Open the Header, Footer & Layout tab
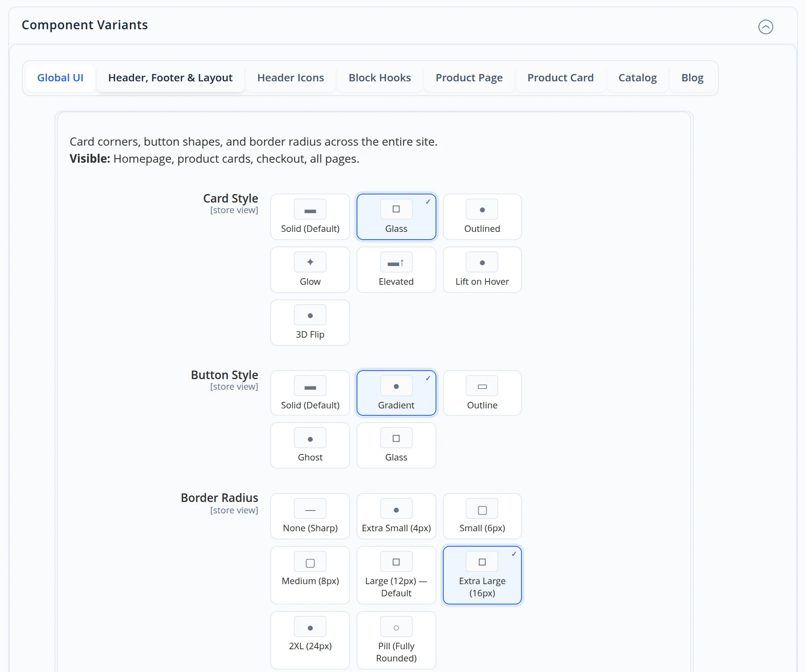806x672 pixels. 170,78
